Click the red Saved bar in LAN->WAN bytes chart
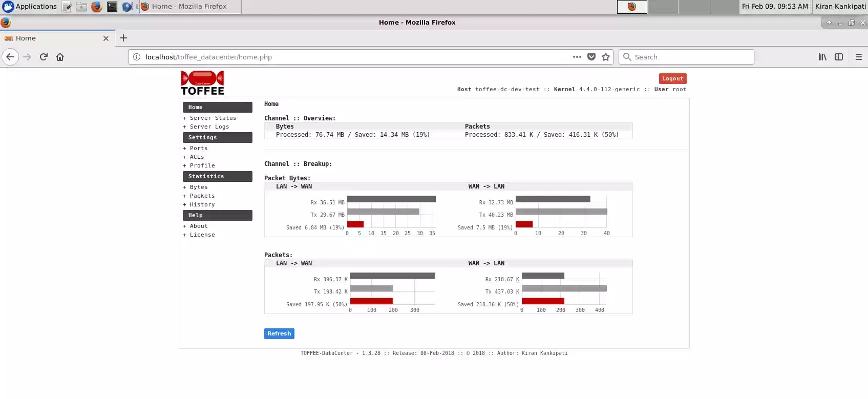The height and width of the screenshot is (399, 868). (355, 224)
